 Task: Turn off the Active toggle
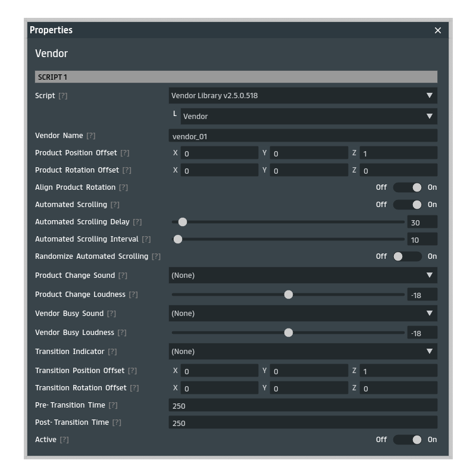[408, 440]
